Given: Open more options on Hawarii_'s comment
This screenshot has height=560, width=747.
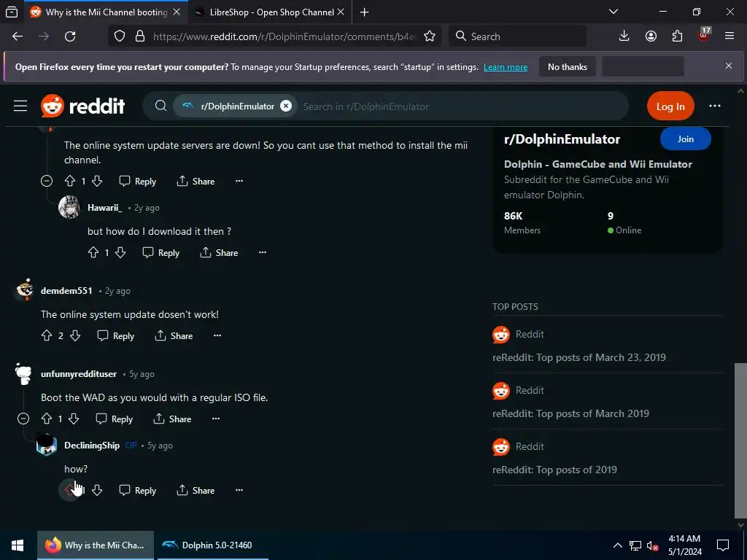Looking at the screenshot, I should 263,252.
